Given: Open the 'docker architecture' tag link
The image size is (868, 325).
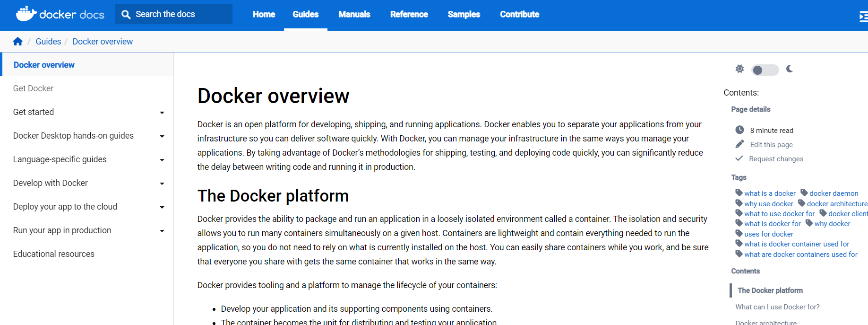Looking at the screenshot, I should [x=837, y=203].
